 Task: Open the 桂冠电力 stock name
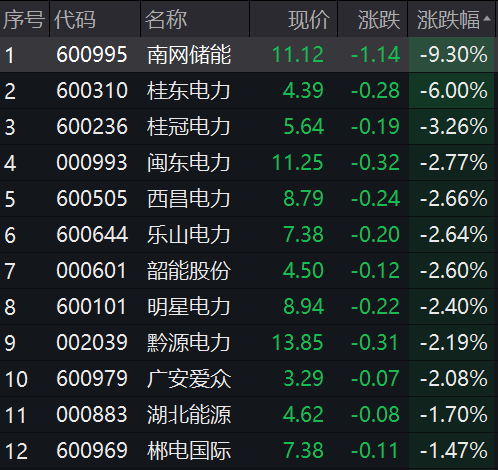[x=188, y=127]
